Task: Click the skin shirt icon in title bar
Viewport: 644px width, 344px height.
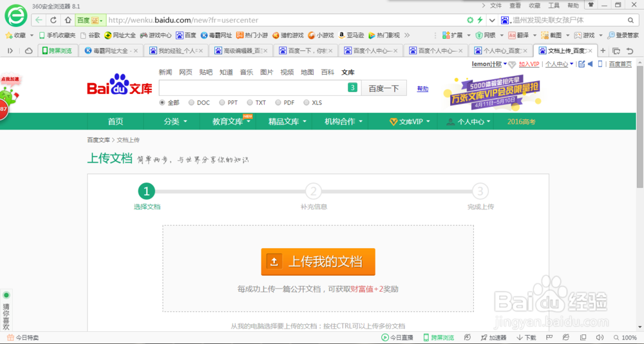Action: coord(591,5)
